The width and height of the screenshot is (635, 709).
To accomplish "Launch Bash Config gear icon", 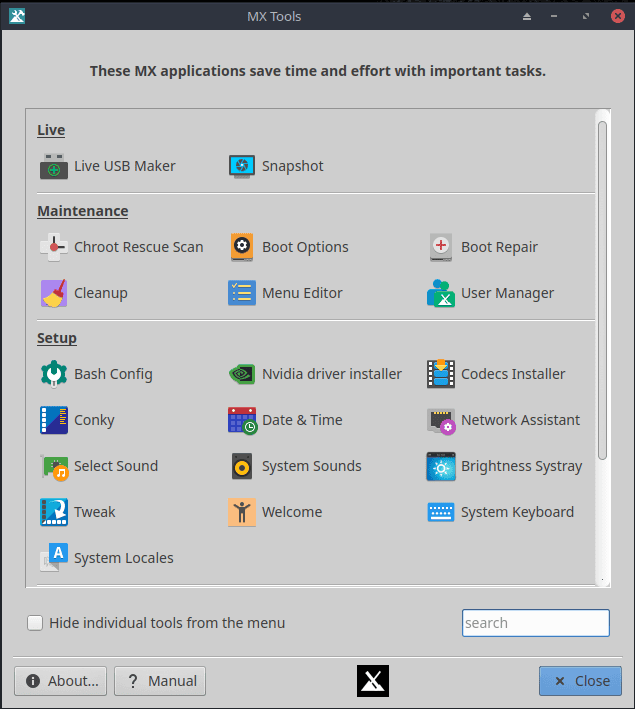I will click(54, 374).
